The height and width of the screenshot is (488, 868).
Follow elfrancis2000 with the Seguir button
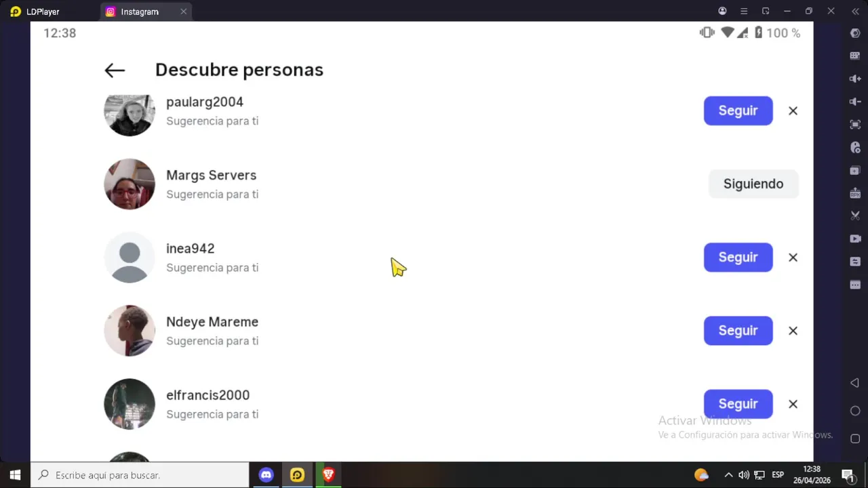pyautogui.click(x=738, y=403)
